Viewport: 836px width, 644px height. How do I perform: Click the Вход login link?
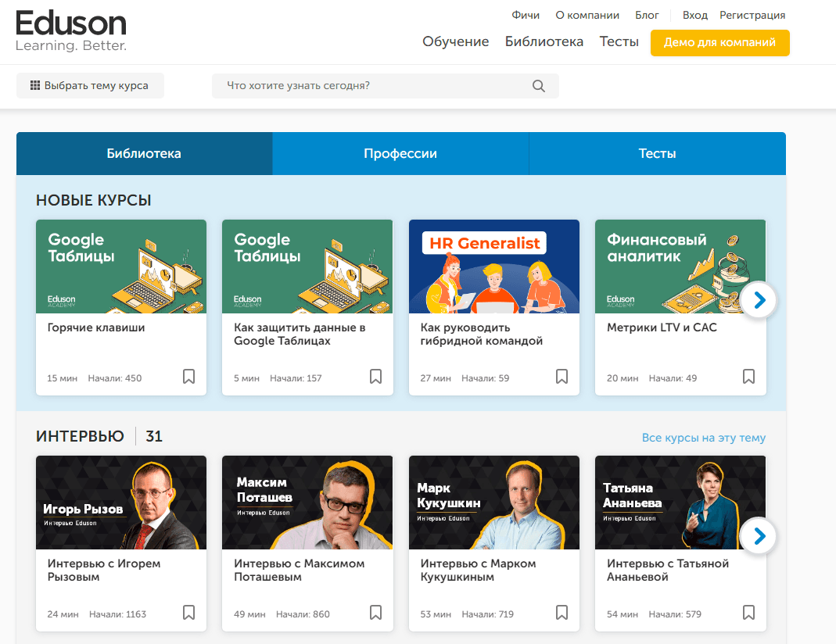tap(694, 15)
